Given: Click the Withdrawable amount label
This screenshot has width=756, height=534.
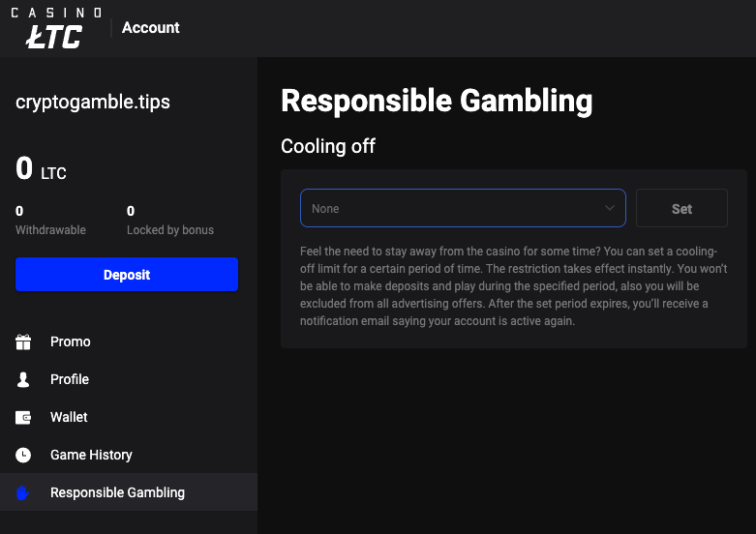Looking at the screenshot, I should [50, 230].
